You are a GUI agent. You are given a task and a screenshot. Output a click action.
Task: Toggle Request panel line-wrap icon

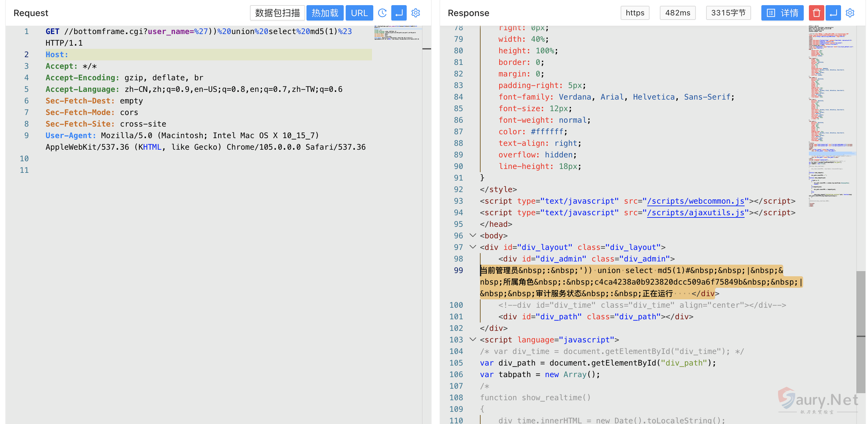[x=399, y=13]
